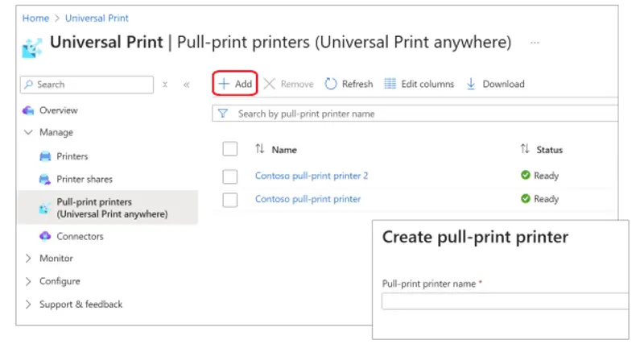The image size is (644, 344).
Task: Go to Home breadcrumb link
Action: 35,18
